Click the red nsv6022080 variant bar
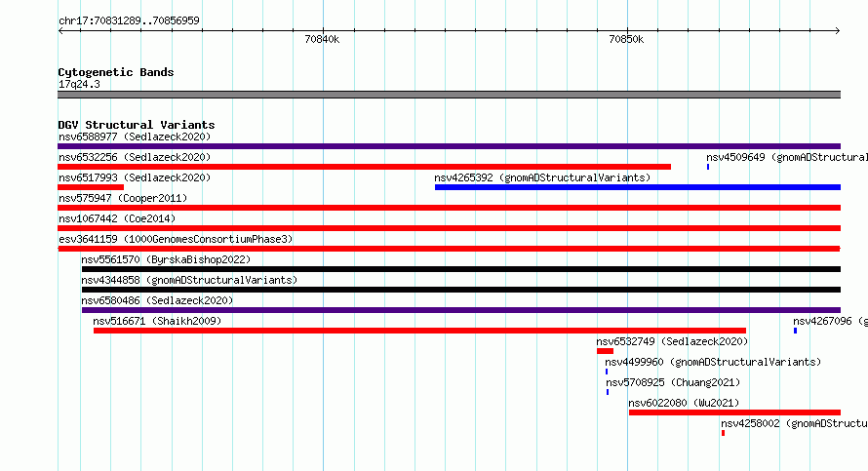Image resolution: width=868 pixels, height=471 pixels. 735,412
